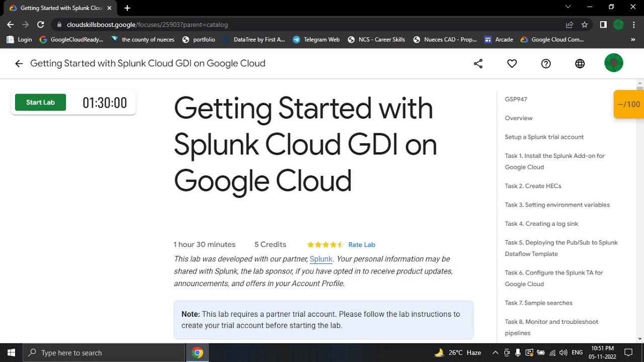Open Windows Start menu
644x362 pixels.
(x=12, y=352)
